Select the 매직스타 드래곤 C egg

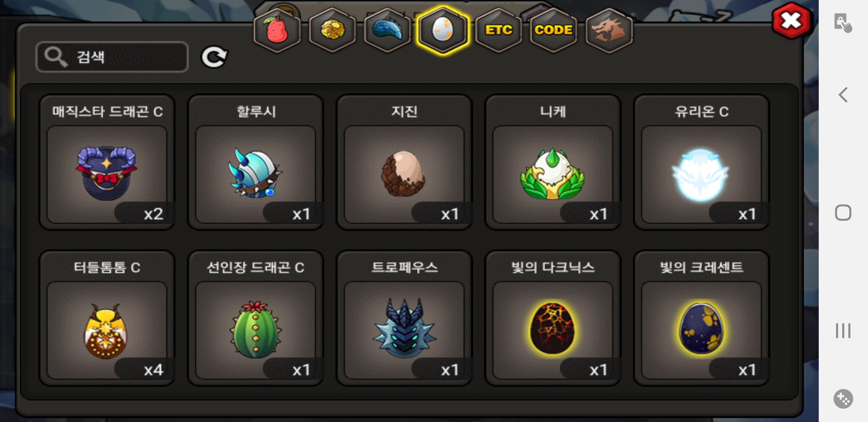[107, 162]
